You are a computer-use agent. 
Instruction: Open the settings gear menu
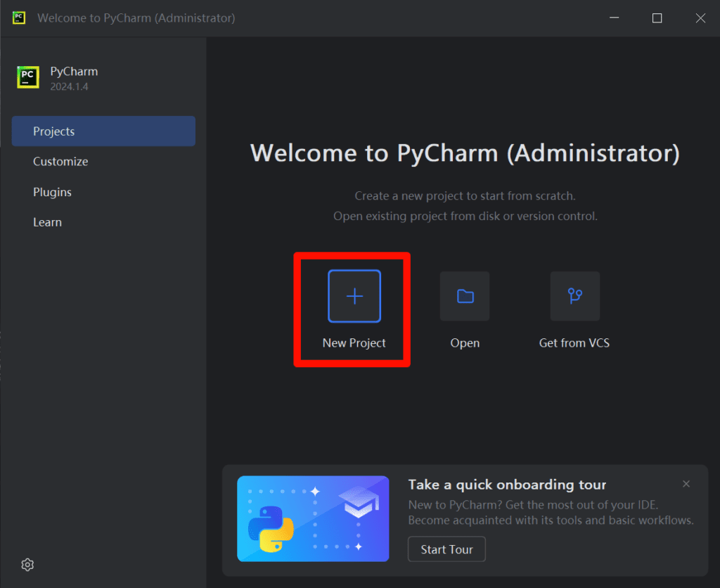[x=27, y=565]
